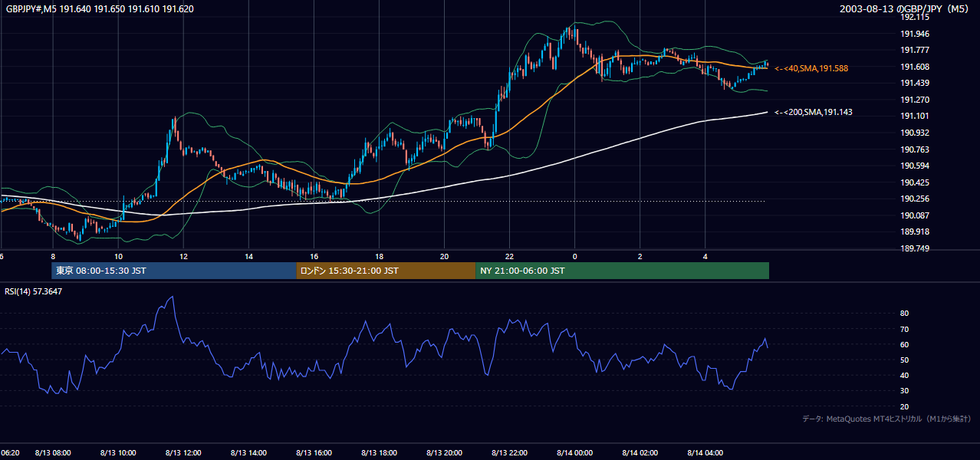Click price level 190.425 on price axis
This screenshot has width=980, height=460.
tap(915, 182)
